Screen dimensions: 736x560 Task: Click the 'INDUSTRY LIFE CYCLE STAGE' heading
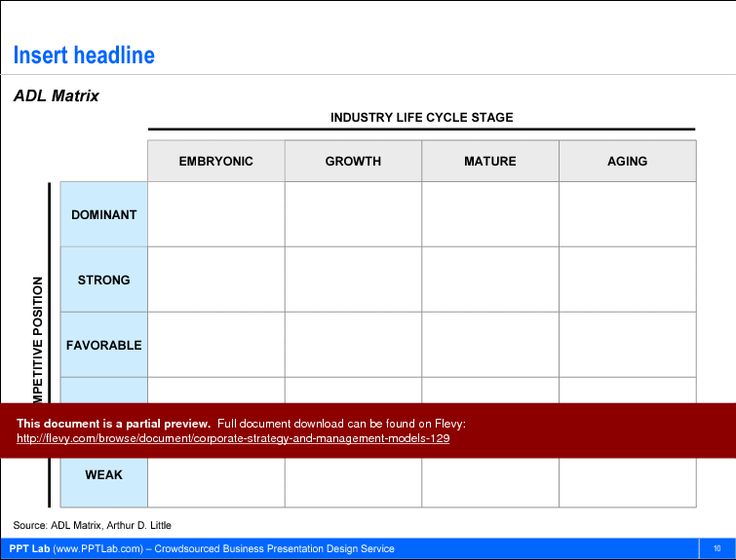(422, 117)
